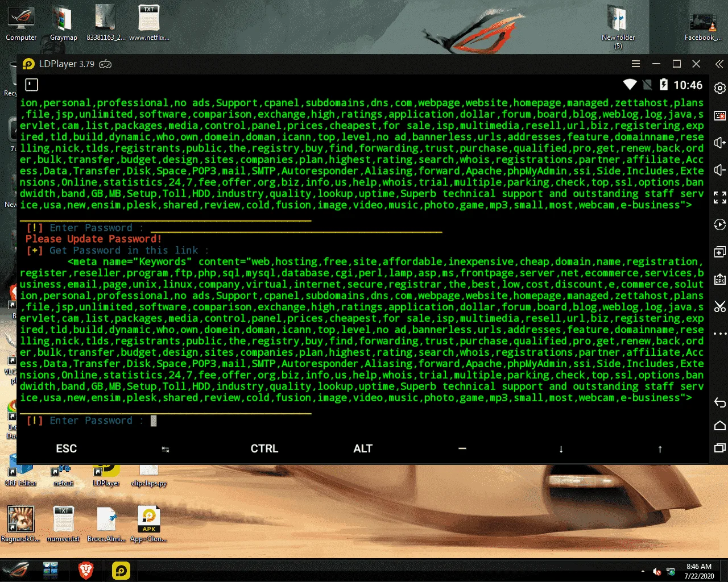Open the ROG Start menu button
Screen dimensions: 728x582
tap(15, 570)
